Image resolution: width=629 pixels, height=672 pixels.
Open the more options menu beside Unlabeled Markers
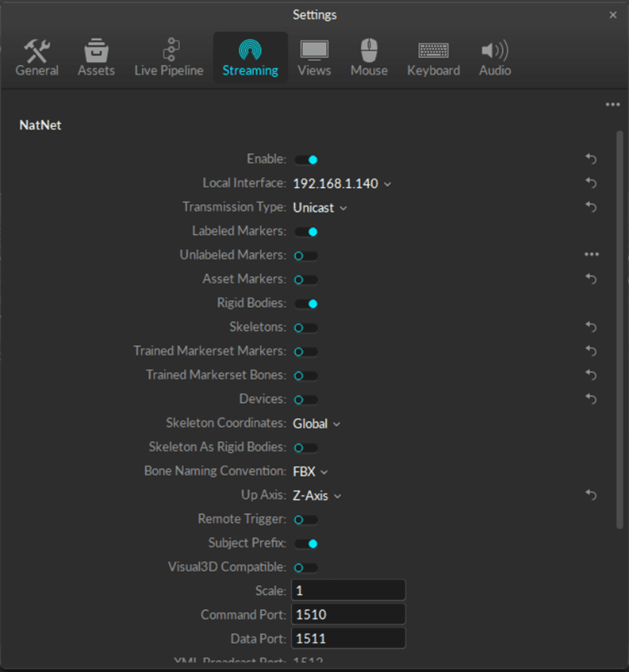[591, 255]
